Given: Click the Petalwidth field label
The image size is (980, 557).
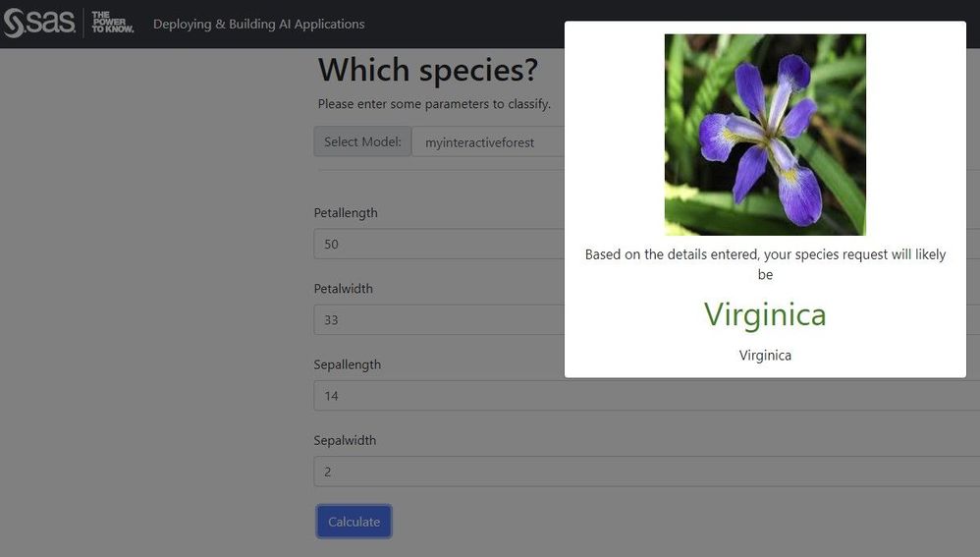Looking at the screenshot, I should (x=344, y=289).
